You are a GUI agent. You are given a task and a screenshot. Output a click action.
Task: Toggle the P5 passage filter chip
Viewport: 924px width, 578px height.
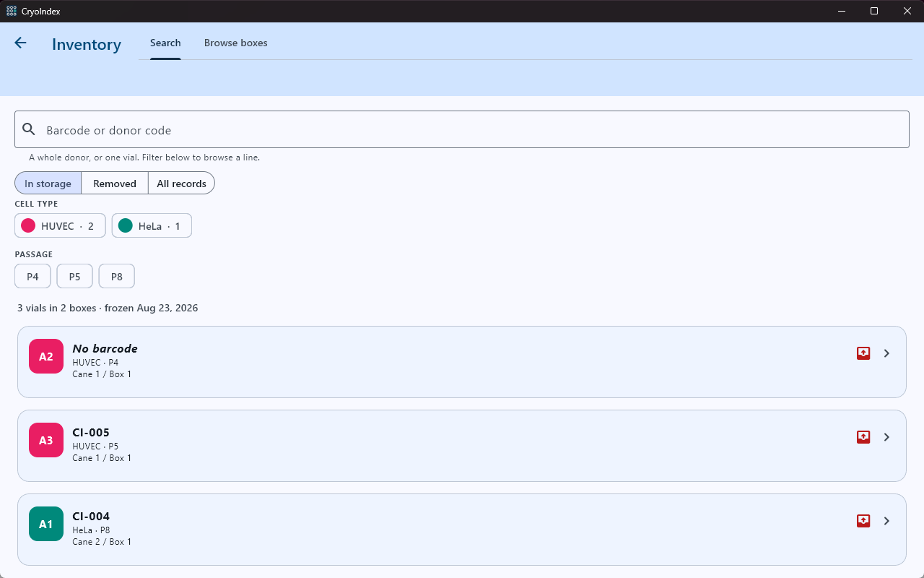tap(74, 277)
